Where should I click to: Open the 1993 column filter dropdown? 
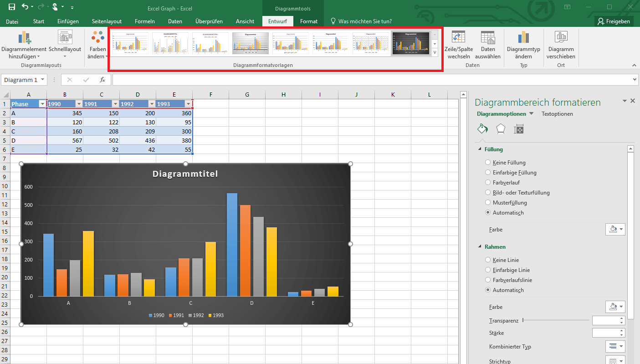click(188, 104)
